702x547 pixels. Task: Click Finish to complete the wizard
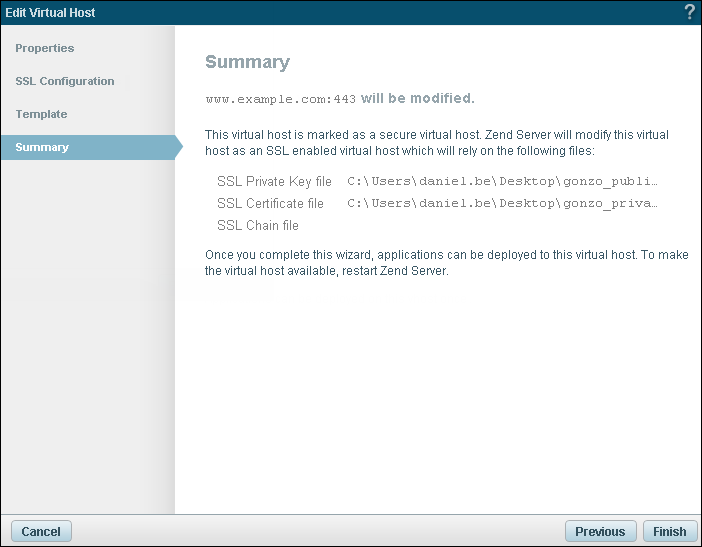(x=670, y=531)
